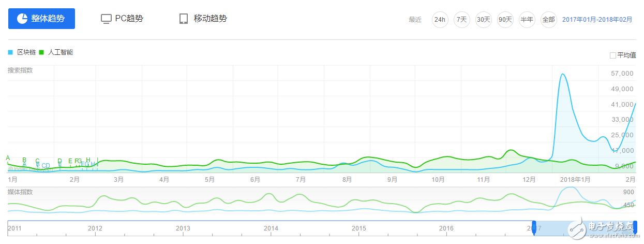Screen dimensions: 644x244
Task: Show the last 24h range
Action: 440,20
